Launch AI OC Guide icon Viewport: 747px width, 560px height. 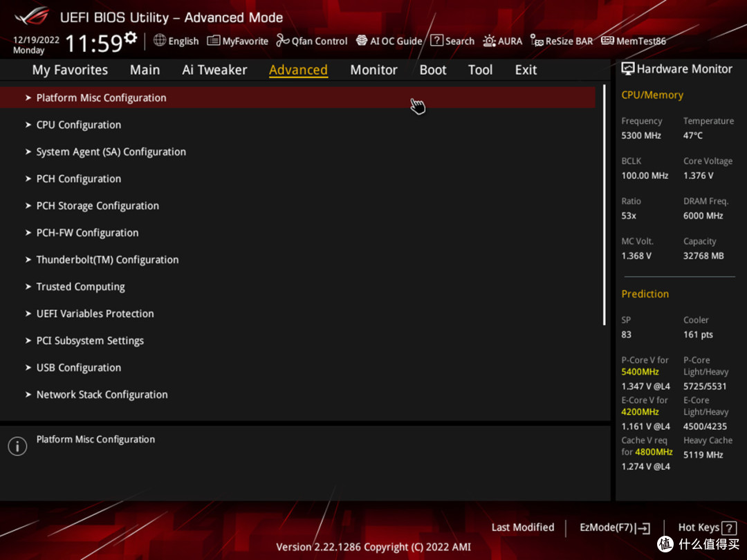[362, 41]
